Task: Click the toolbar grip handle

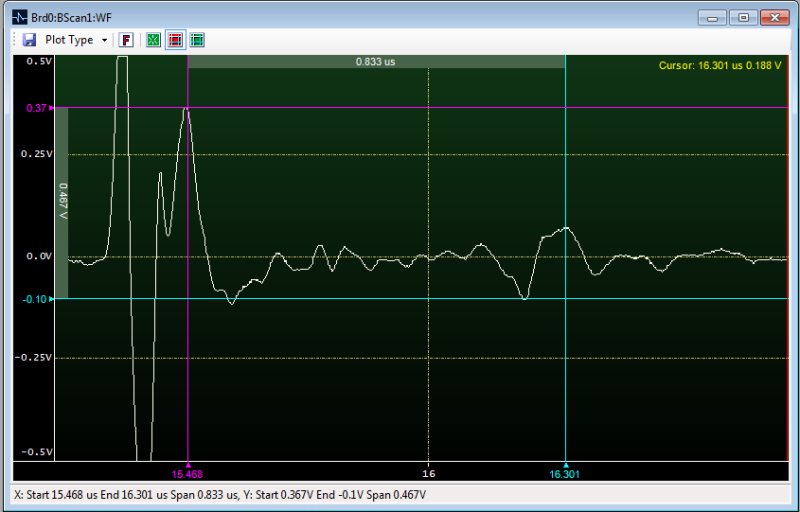Action: pyautogui.click(x=15, y=40)
